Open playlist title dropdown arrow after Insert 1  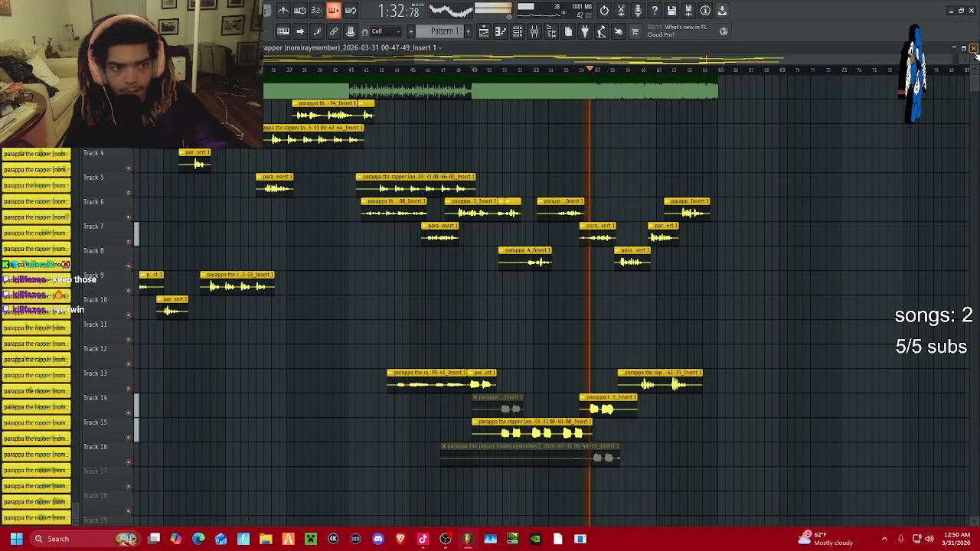click(440, 47)
